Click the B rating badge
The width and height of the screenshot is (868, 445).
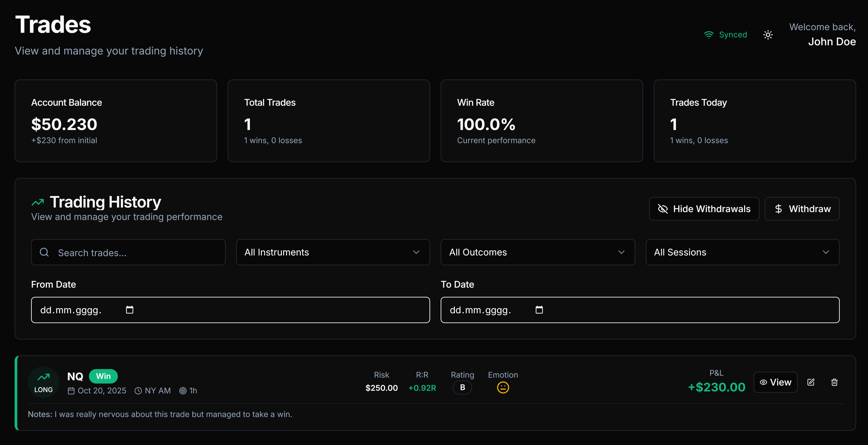(462, 387)
